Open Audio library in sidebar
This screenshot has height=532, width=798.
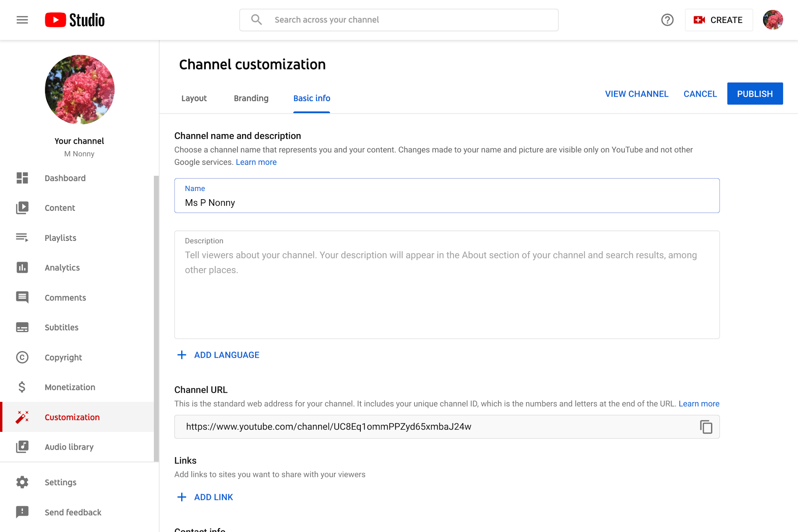point(69,447)
